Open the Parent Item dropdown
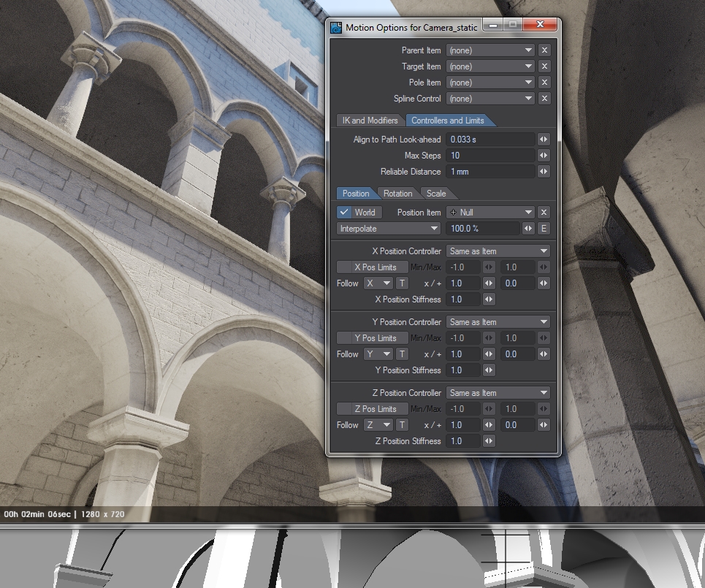The image size is (705, 588). [x=490, y=50]
